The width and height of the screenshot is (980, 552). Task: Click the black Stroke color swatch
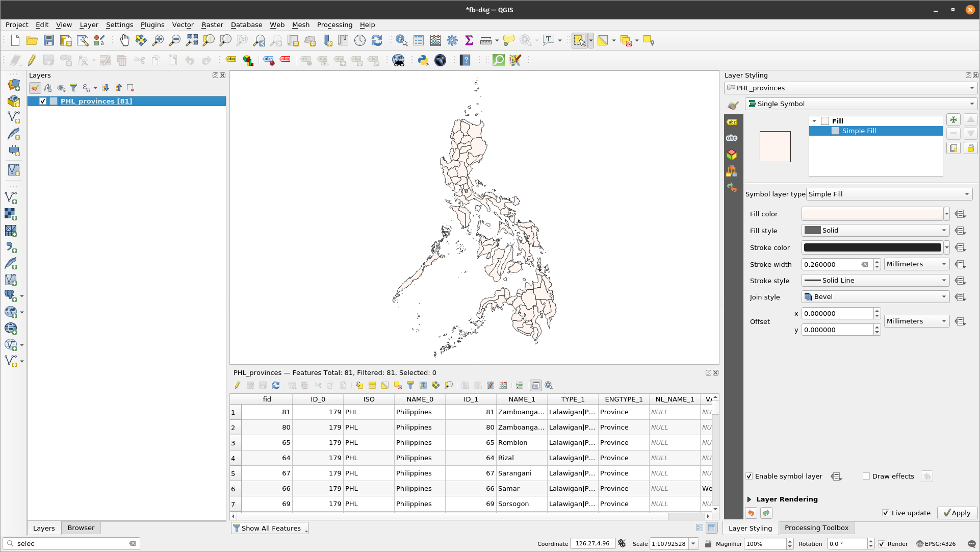tap(872, 247)
